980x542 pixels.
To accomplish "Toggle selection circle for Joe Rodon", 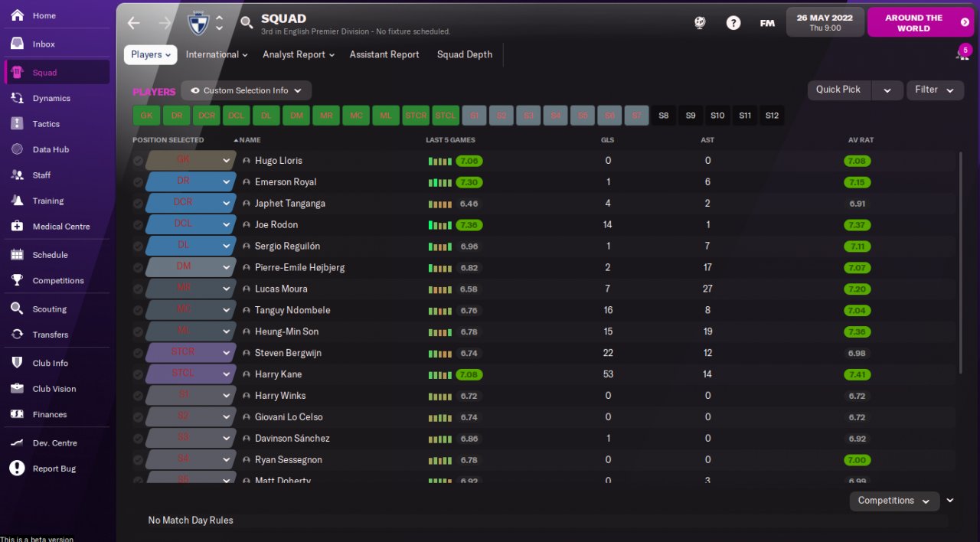I will pos(138,225).
